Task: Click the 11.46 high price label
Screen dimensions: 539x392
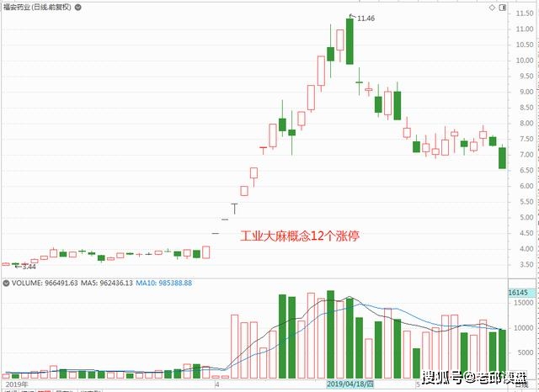Action: click(x=366, y=19)
